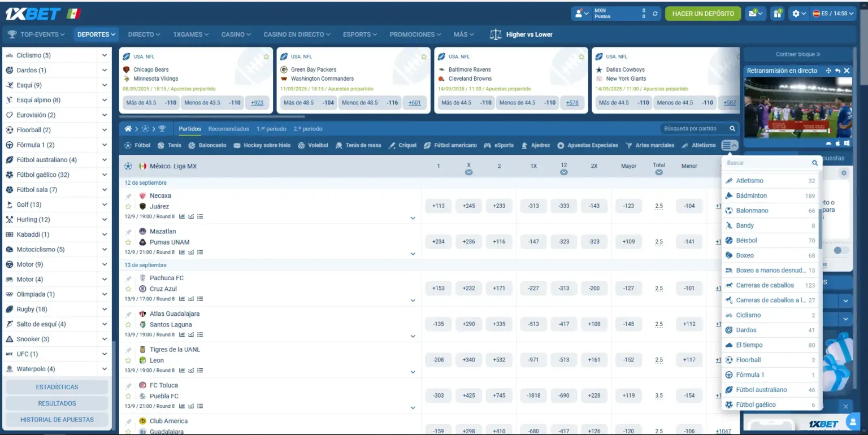Click the trophy icon in breadcrumb
Image resolution: width=868 pixels, height=435 pixels.
click(x=162, y=129)
